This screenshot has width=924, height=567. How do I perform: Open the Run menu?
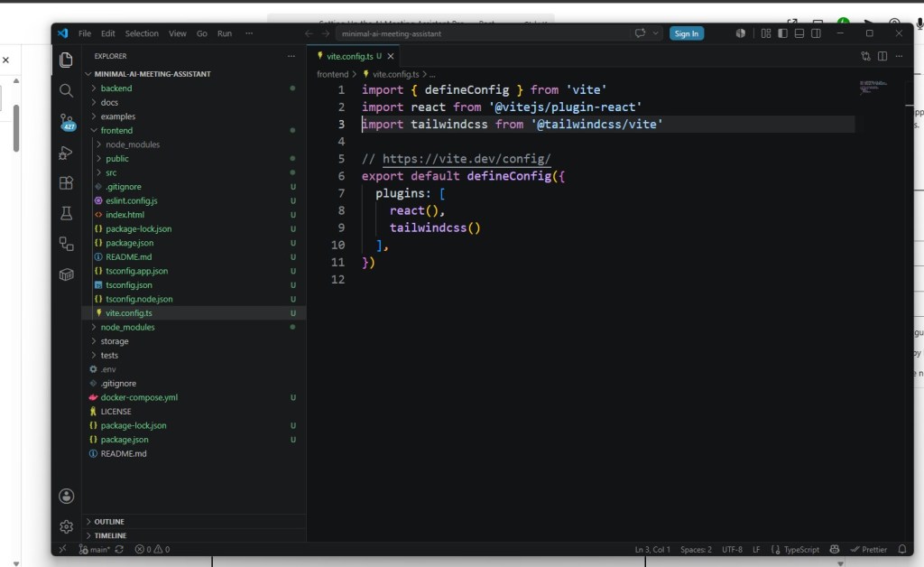coord(225,33)
